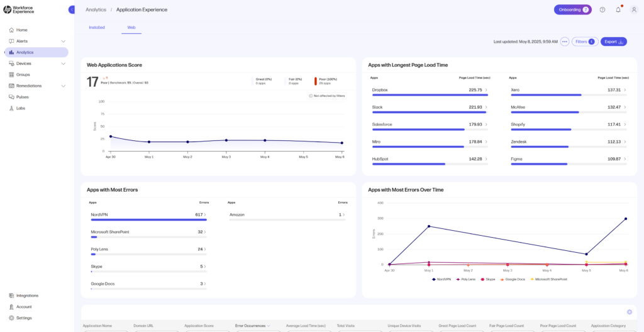644x332 pixels.
Task: Open Zendesk page load details chevron
Action: 625,141
